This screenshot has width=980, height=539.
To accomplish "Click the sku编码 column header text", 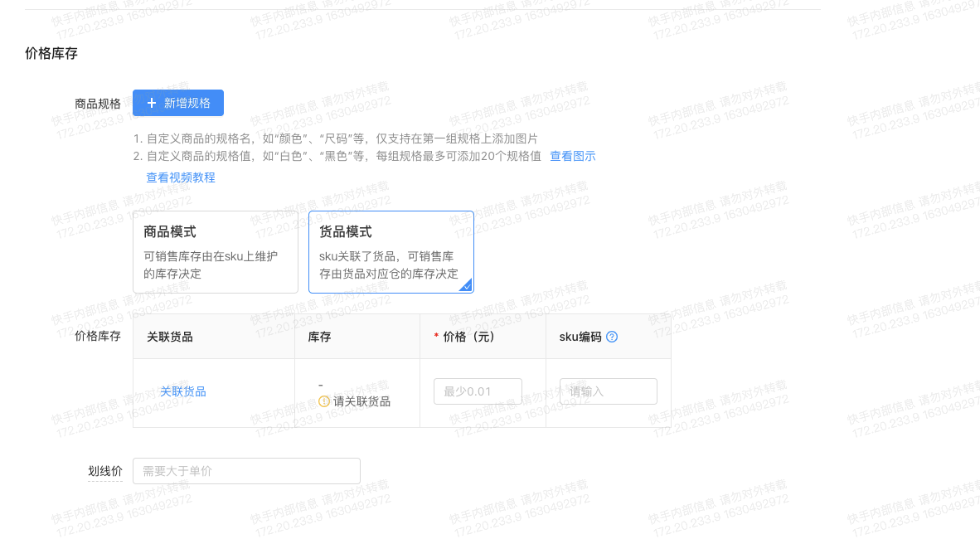I will [x=580, y=337].
